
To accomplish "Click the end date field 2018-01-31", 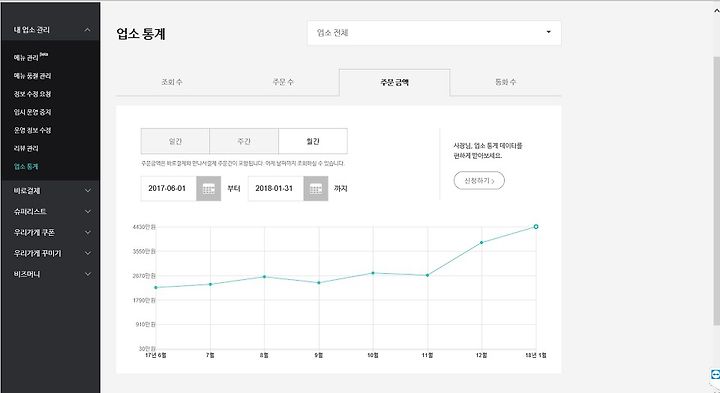I will pyautogui.click(x=276, y=189).
